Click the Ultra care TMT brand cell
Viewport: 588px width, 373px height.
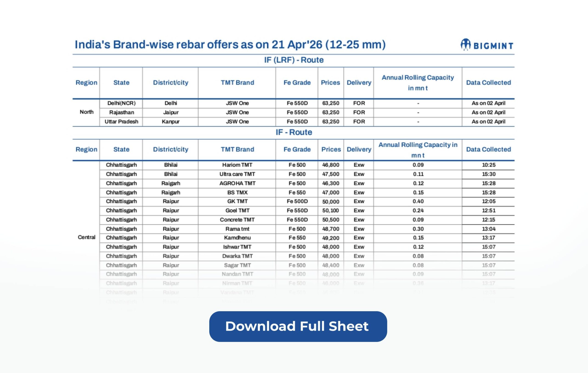click(x=237, y=174)
